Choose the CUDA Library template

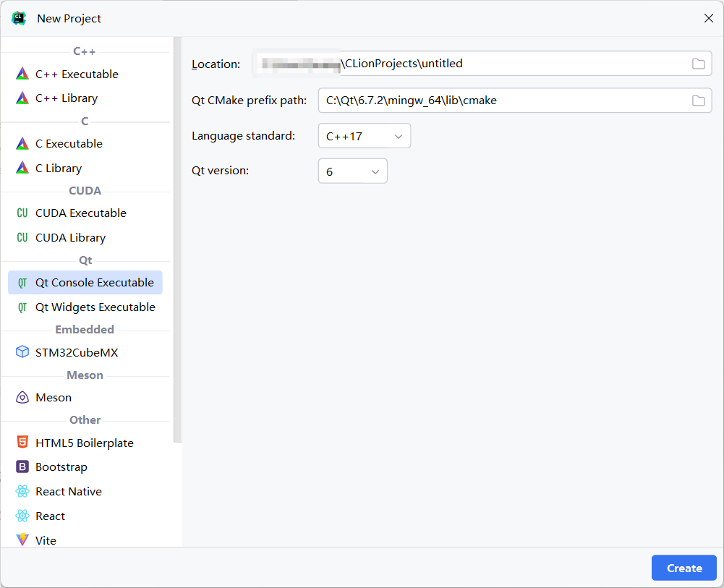[70, 238]
